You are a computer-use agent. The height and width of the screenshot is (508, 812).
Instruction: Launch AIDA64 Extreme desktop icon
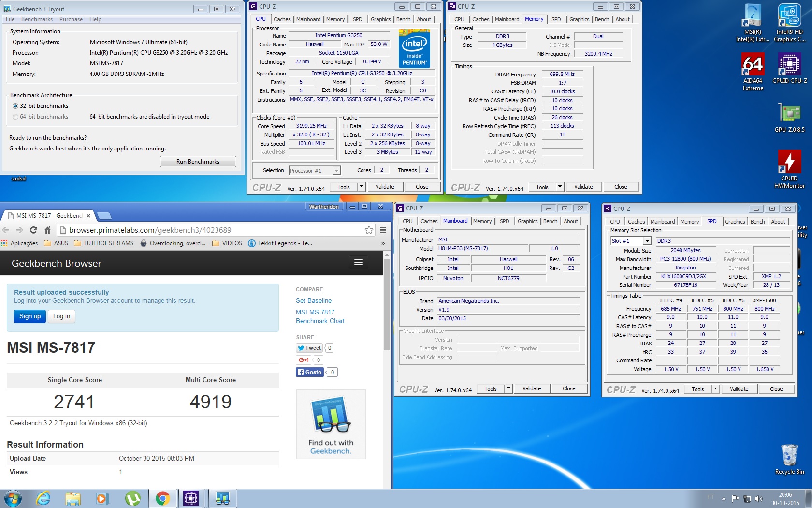[753, 72]
